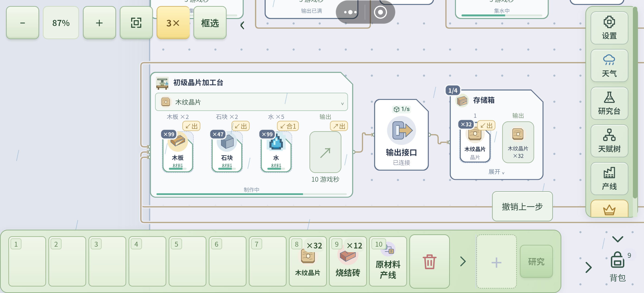Image resolution: width=644 pixels, height=293 pixels.
Task: Open 研究台 research station
Action: 609,103
